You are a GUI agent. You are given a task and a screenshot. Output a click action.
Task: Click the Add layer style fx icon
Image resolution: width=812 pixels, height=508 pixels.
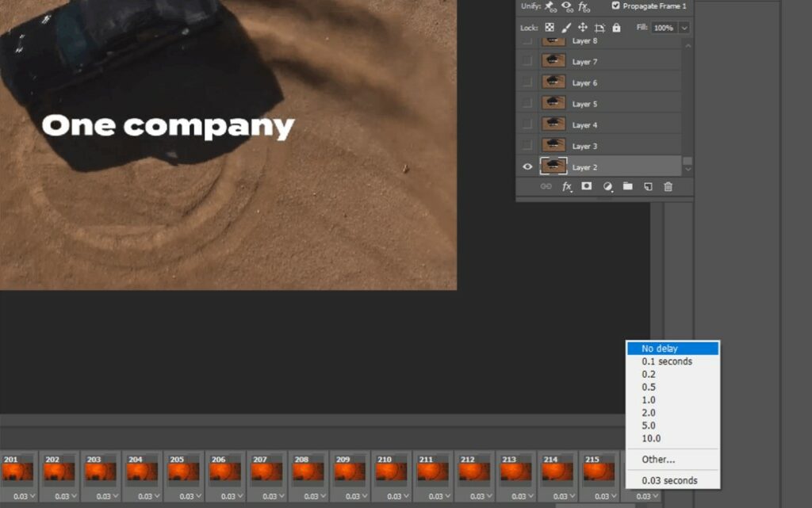[567, 187]
